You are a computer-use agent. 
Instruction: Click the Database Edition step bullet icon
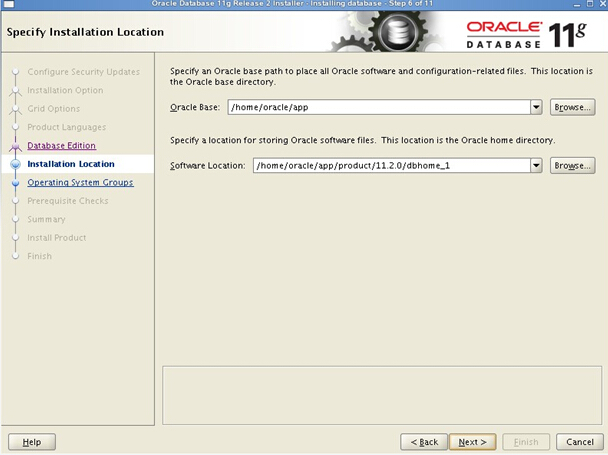15,146
